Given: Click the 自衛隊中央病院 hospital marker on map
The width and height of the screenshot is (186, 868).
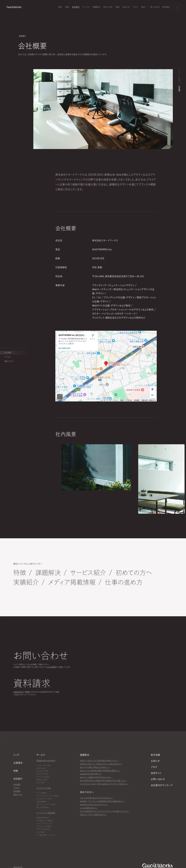Looking at the screenshot, I should [142, 390].
